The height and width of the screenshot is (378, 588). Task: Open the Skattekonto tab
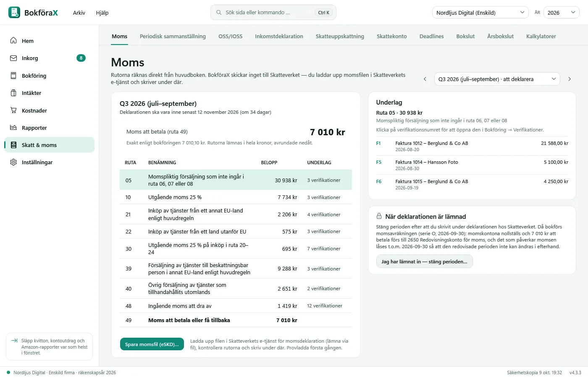pos(391,37)
